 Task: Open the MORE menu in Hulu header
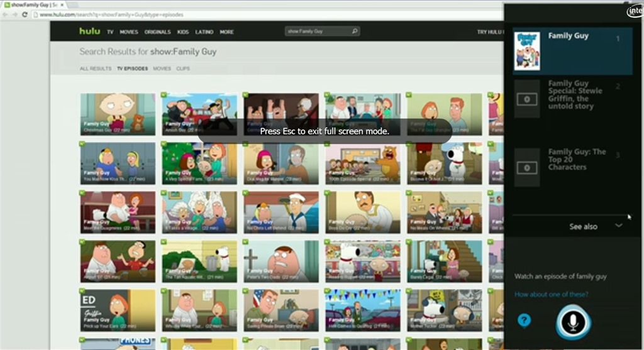pyautogui.click(x=226, y=32)
